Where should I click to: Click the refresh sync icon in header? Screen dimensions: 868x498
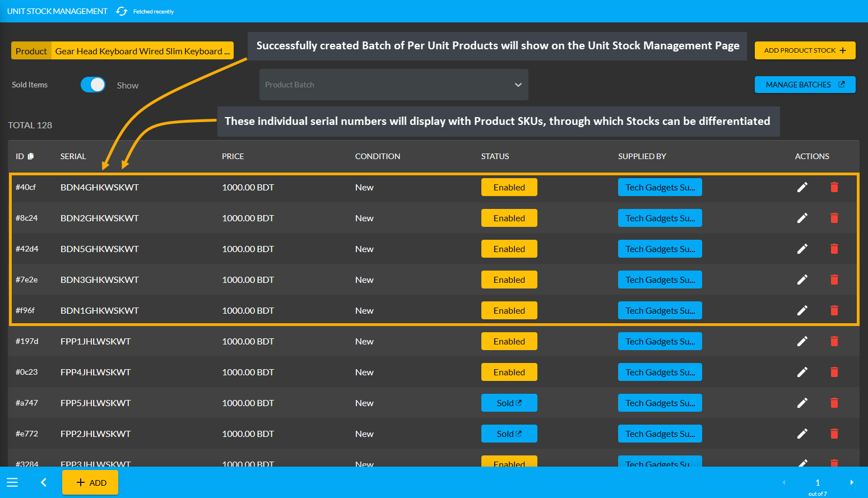point(122,11)
